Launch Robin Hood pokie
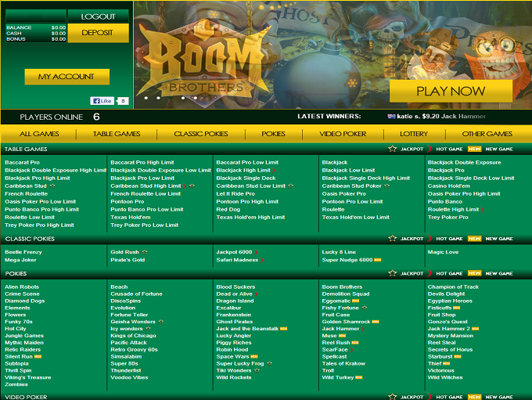 coord(232,349)
